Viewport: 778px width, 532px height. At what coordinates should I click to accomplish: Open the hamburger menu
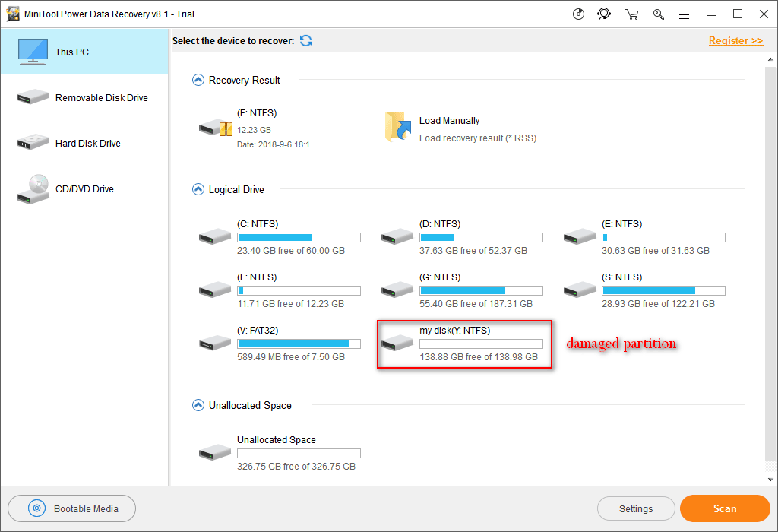coord(684,14)
